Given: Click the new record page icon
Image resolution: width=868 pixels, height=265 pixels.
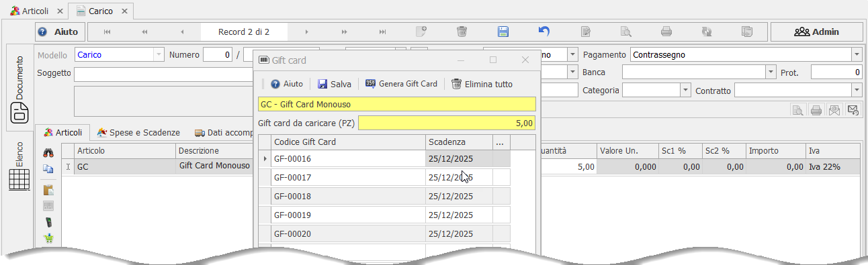Looking at the screenshot, I should pos(421,32).
